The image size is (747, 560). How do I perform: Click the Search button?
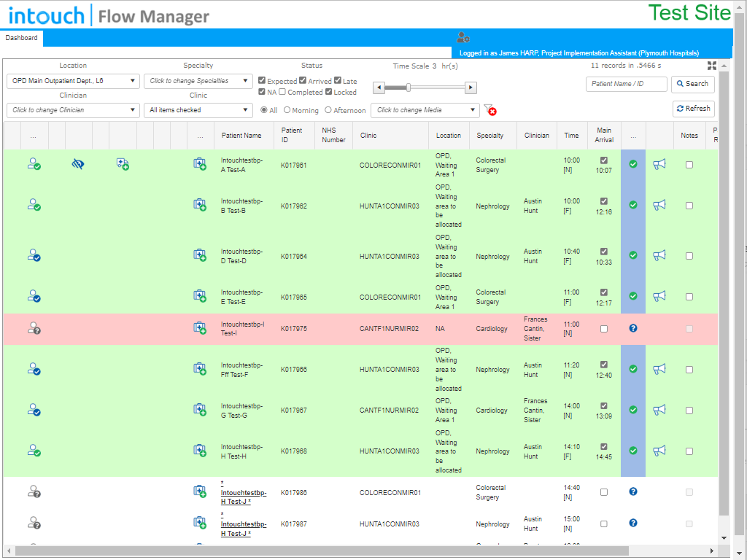(693, 84)
